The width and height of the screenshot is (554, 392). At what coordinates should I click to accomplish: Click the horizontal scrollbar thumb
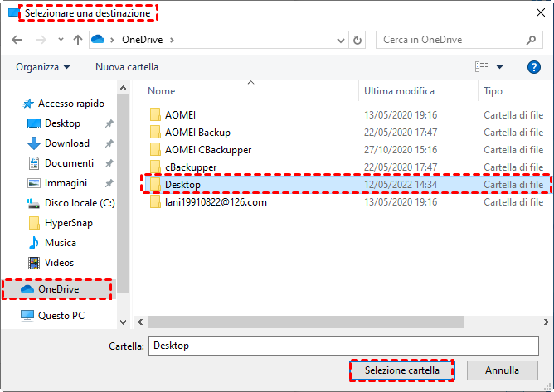point(306,322)
